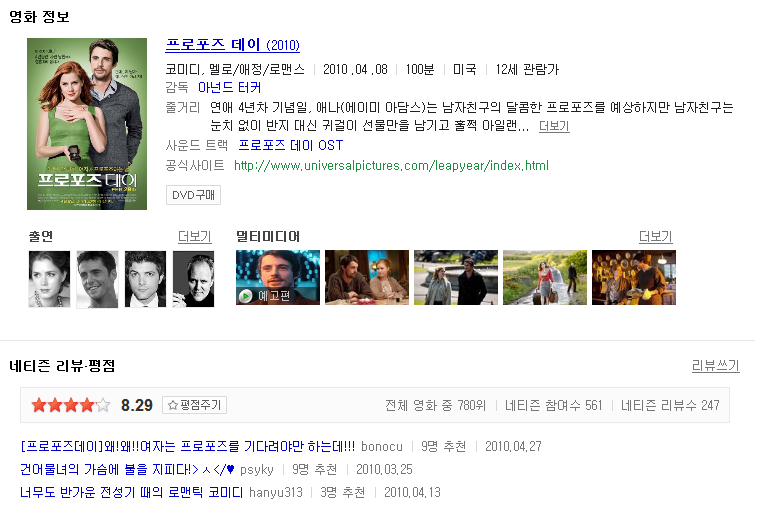
Task: Open the second multimedia still image
Action: [x=366, y=278]
